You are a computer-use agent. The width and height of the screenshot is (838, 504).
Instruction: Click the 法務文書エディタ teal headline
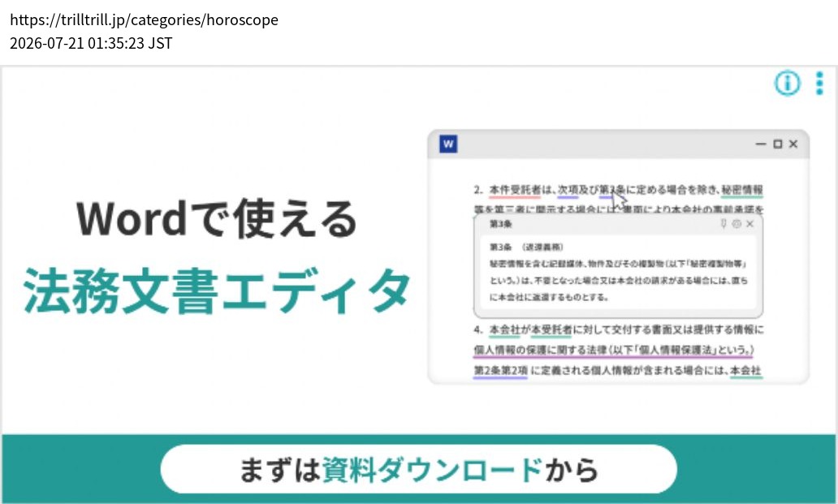[x=217, y=291]
